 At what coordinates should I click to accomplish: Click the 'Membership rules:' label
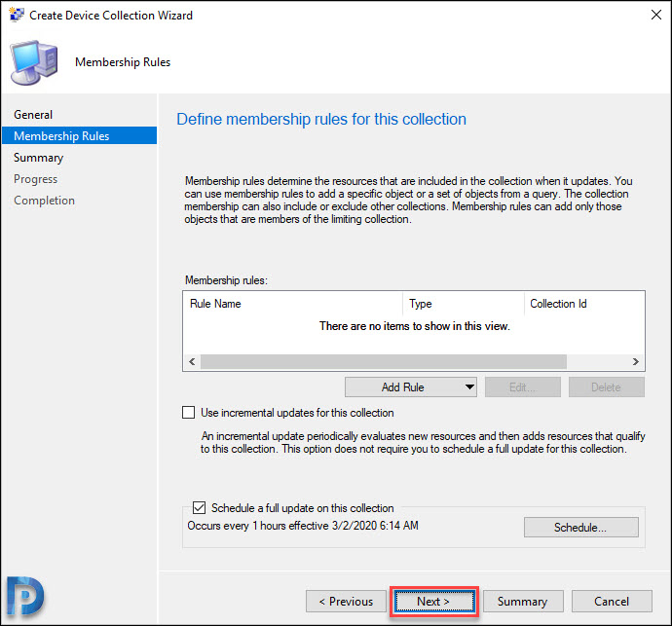click(x=226, y=280)
